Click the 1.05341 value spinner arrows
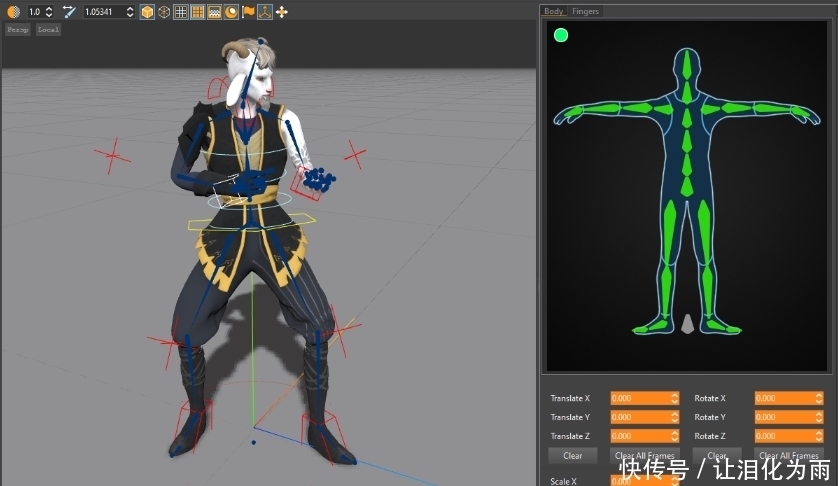Screen dimensions: 838x486 (129, 12)
